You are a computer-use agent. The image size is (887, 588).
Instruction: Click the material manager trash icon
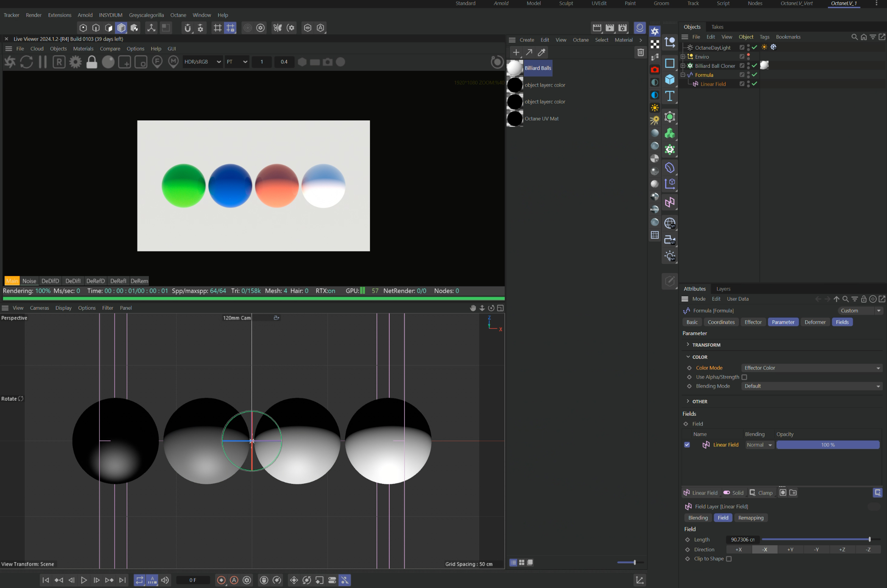640,52
